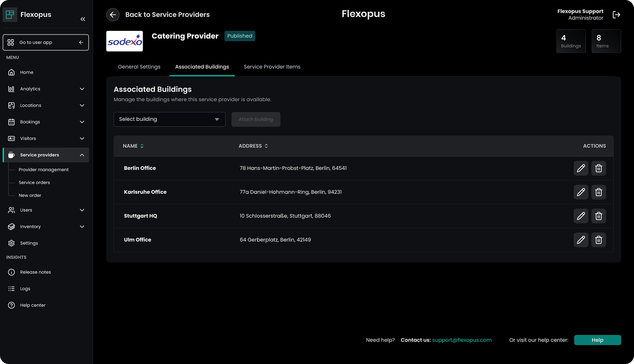Open the Home sidebar item
Screen dimensions: 634x364
click(27, 72)
